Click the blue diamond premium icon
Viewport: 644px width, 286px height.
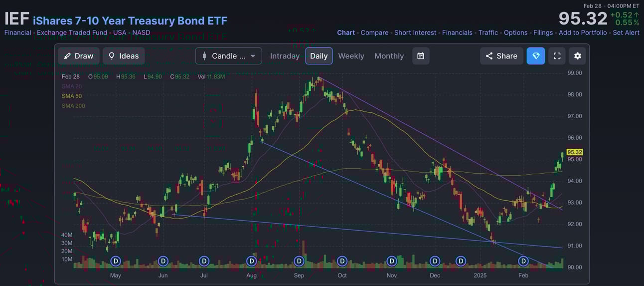(x=536, y=56)
